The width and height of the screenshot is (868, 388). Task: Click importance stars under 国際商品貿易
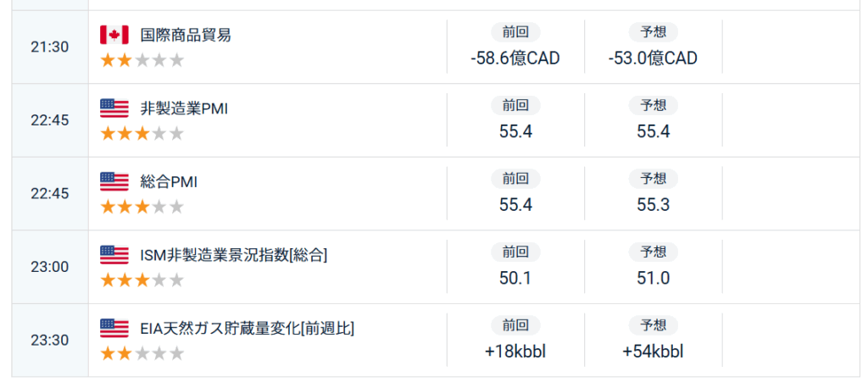click(x=142, y=60)
